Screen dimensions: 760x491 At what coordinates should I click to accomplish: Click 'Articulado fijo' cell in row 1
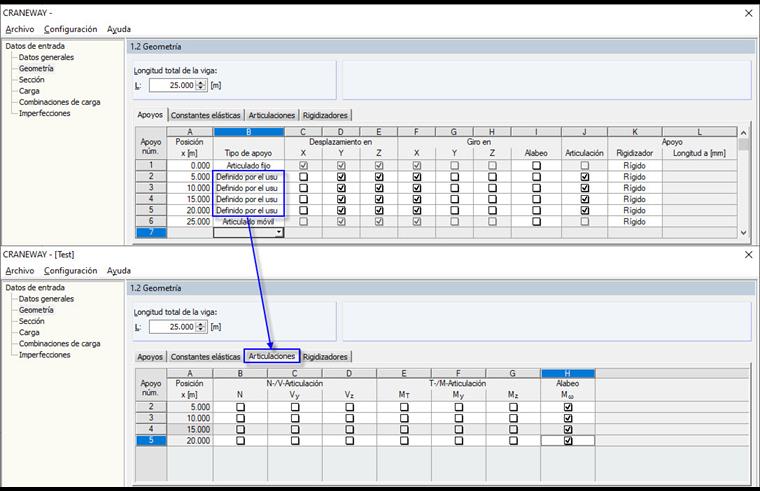[x=249, y=166]
